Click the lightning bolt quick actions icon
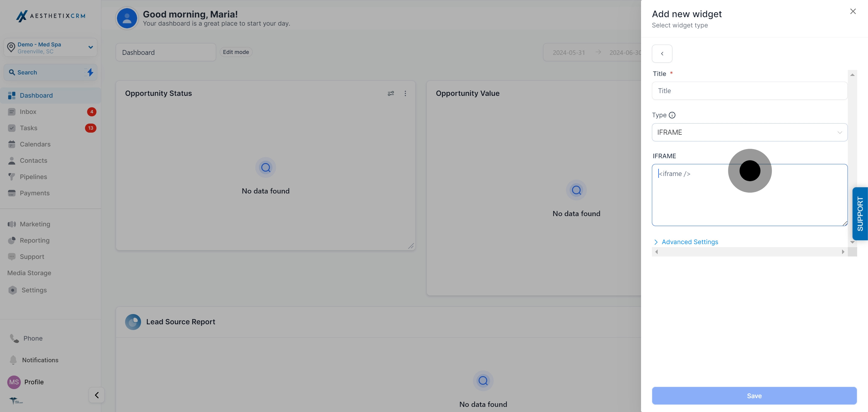The width and height of the screenshot is (868, 412). pos(90,72)
